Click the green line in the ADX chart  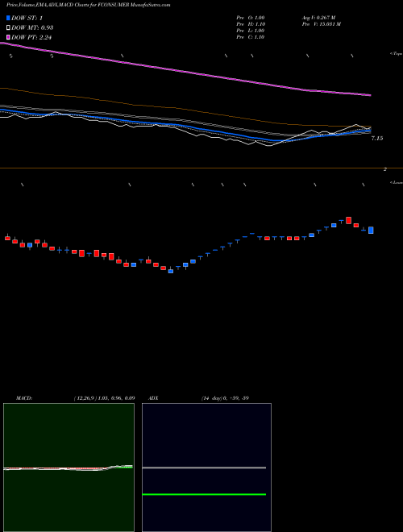(204, 494)
